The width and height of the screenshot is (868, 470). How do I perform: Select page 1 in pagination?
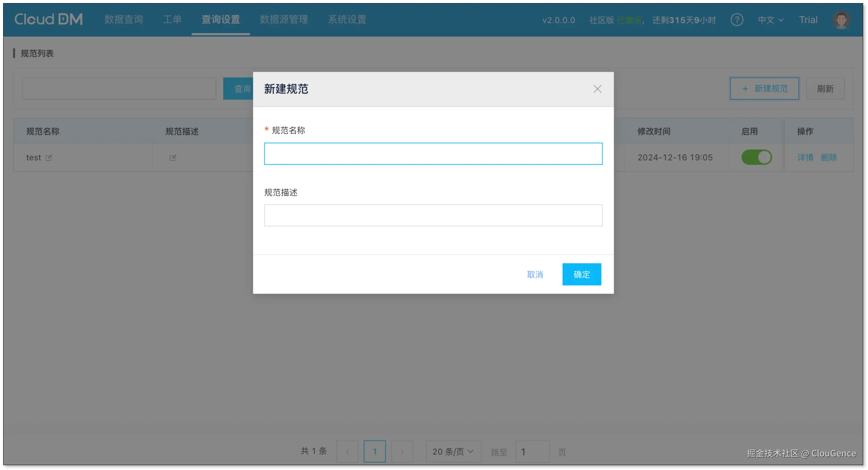pos(375,452)
